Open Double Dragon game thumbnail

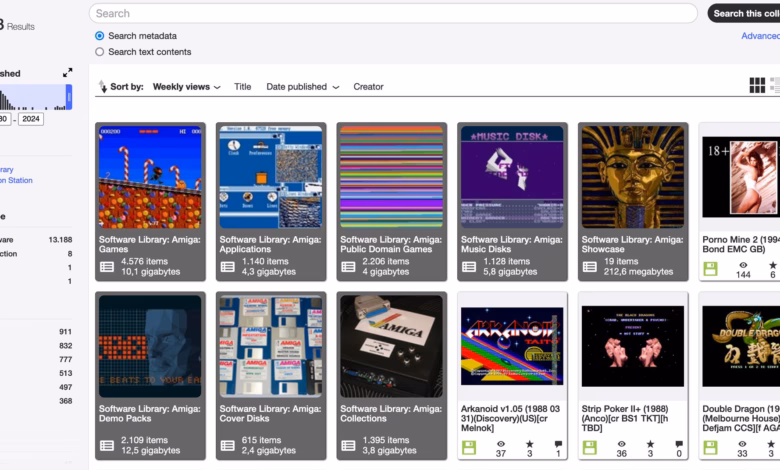click(x=741, y=346)
